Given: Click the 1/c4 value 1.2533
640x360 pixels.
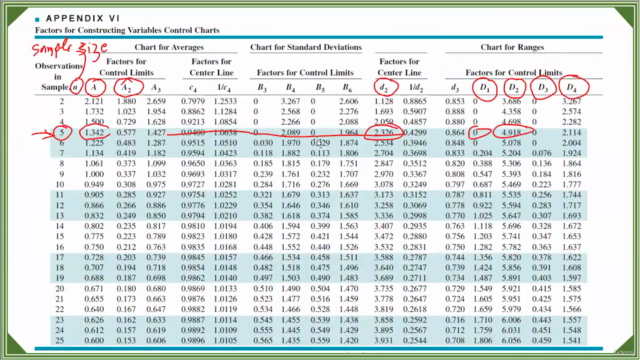Looking at the screenshot, I should tap(225, 101).
